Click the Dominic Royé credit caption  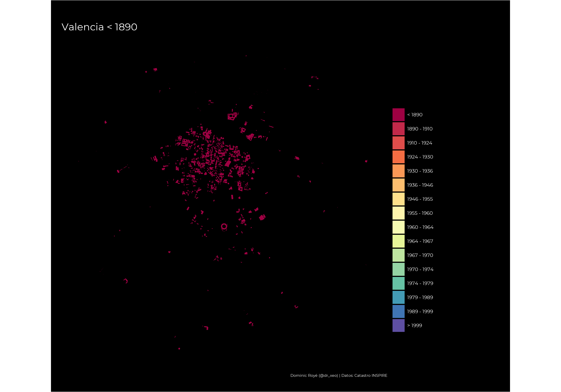[338, 375]
